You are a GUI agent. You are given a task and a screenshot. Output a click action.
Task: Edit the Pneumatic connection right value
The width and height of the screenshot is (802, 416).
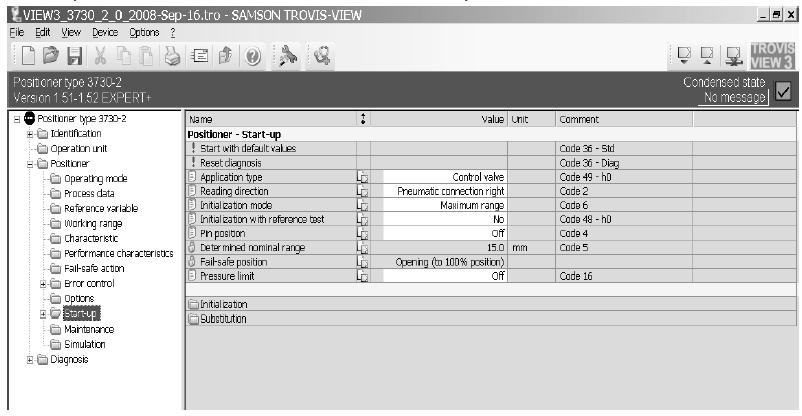pyautogui.click(x=444, y=191)
